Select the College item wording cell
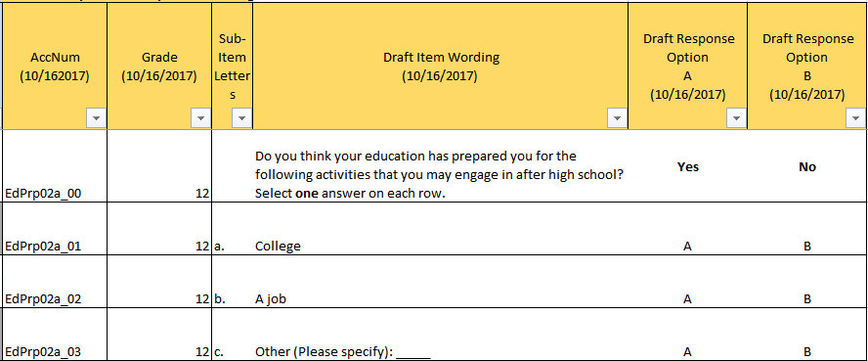Image resolution: width=868 pixels, height=361 pixels. (x=441, y=229)
